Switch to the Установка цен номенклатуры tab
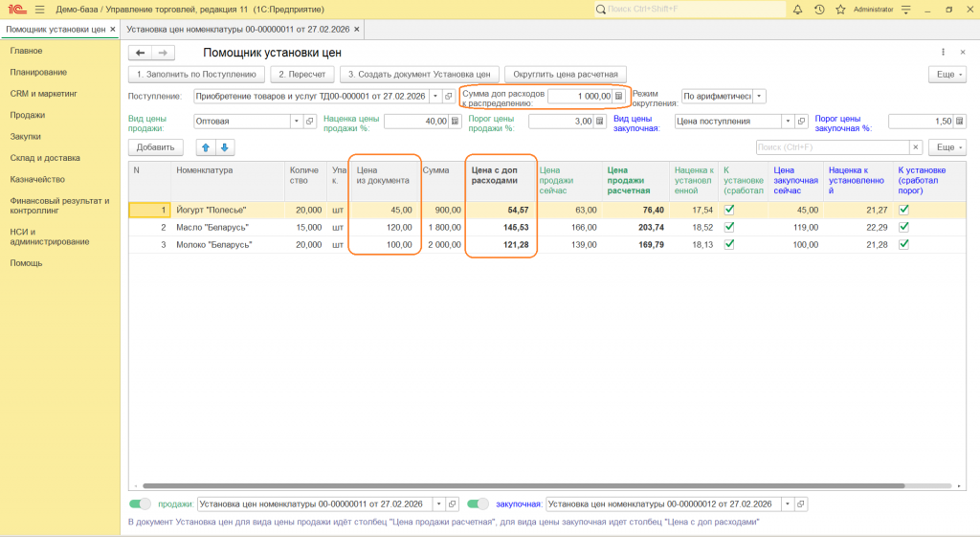Image resolution: width=980 pixels, height=537 pixels. (x=238, y=30)
